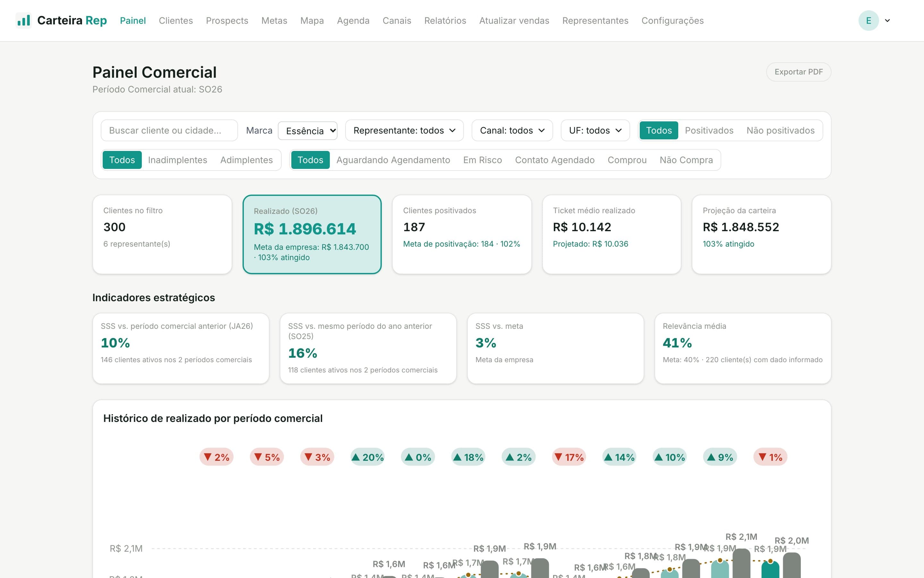
Task: Click the ▼ 2% variation badge
Action: click(217, 457)
